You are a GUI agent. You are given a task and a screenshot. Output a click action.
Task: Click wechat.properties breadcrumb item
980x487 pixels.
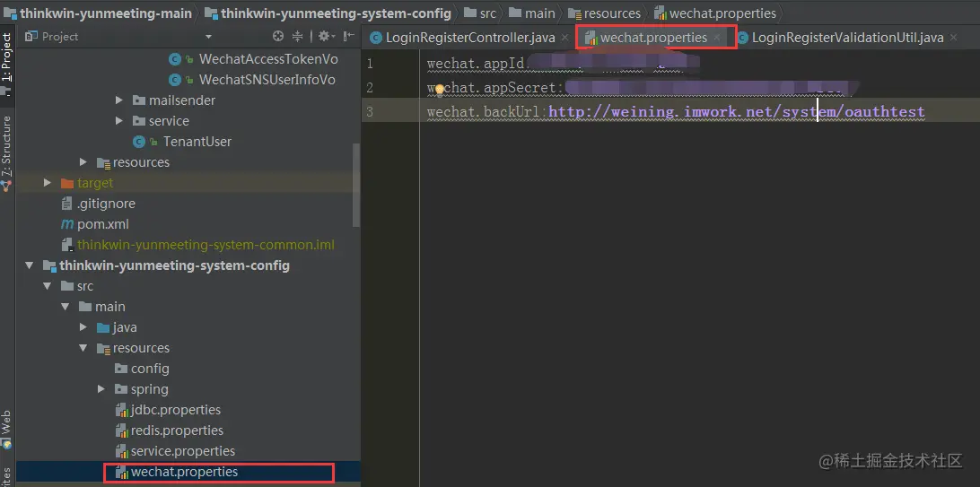tap(715, 13)
